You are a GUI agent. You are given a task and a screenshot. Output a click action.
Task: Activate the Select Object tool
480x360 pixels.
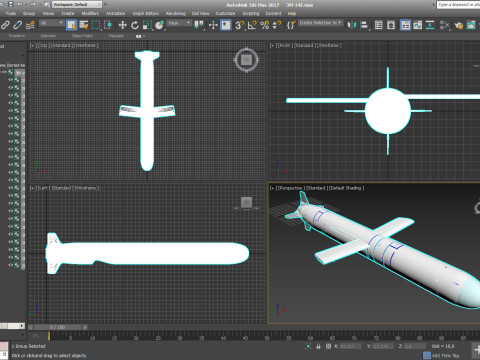(x=71, y=25)
